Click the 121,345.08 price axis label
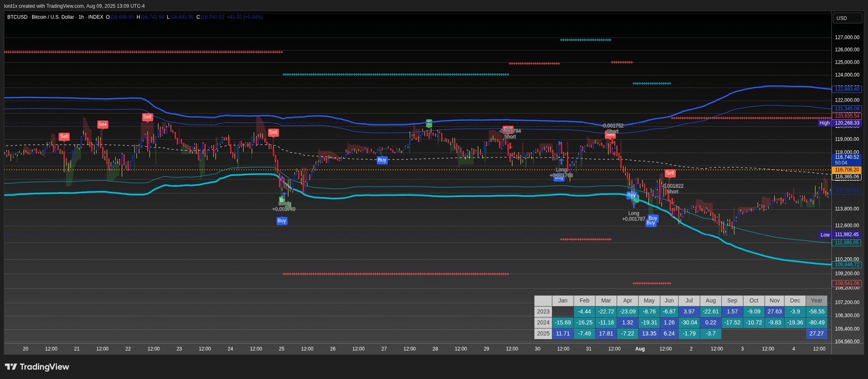Screen dimensions: 868x379 click(847, 109)
